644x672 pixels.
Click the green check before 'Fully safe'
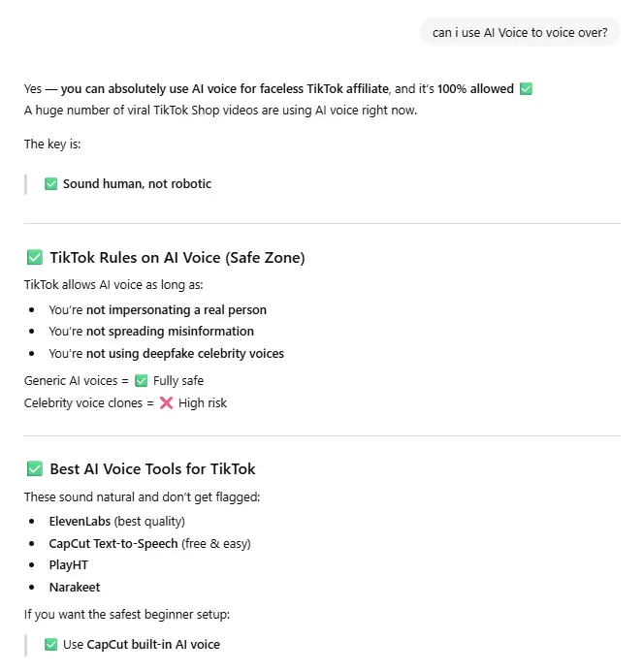141,380
